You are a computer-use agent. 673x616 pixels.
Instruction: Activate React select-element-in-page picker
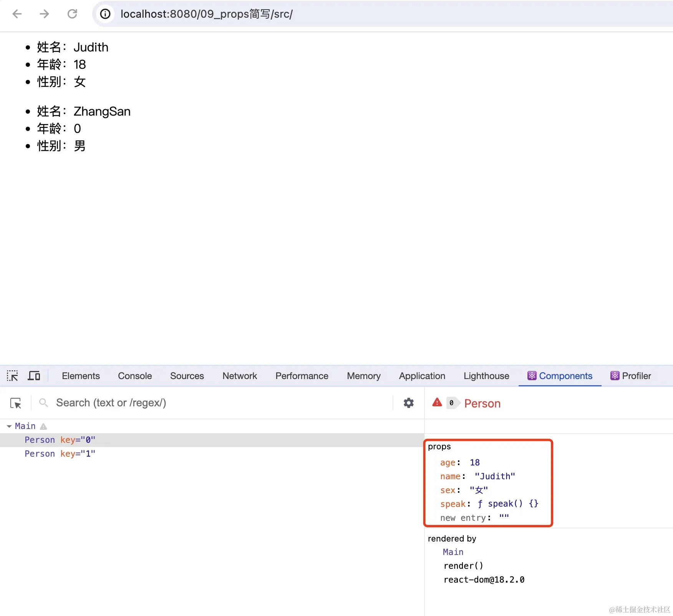(x=16, y=403)
